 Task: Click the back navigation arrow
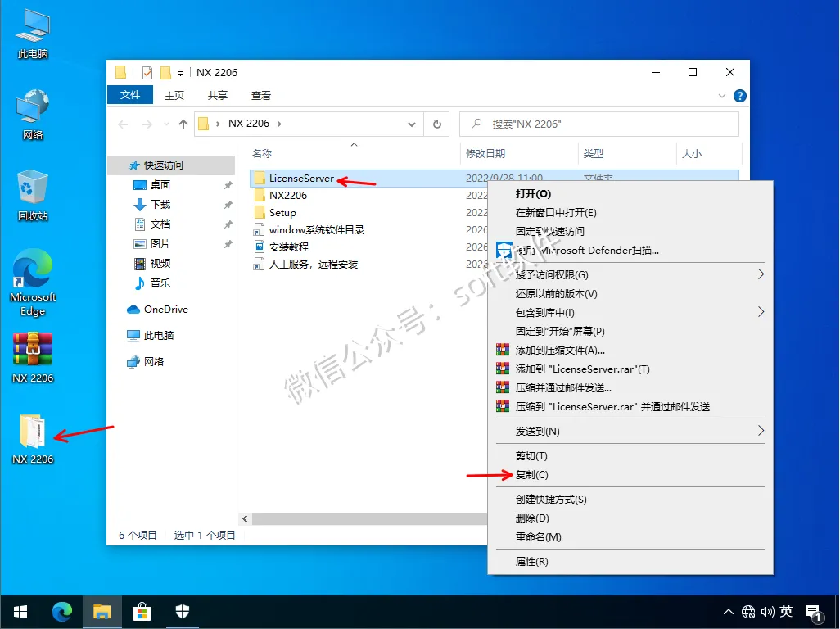tap(123, 124)
